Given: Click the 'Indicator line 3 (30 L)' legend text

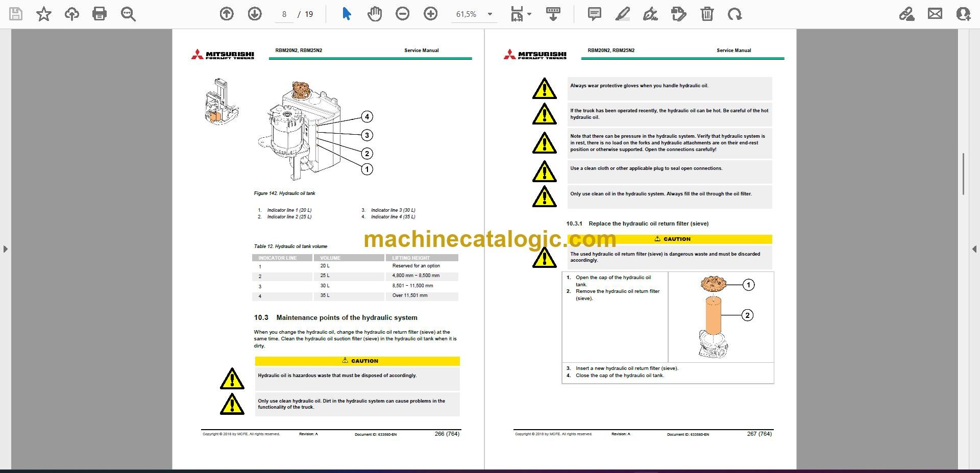Looking at the screenshot, I should coord(393,210).
